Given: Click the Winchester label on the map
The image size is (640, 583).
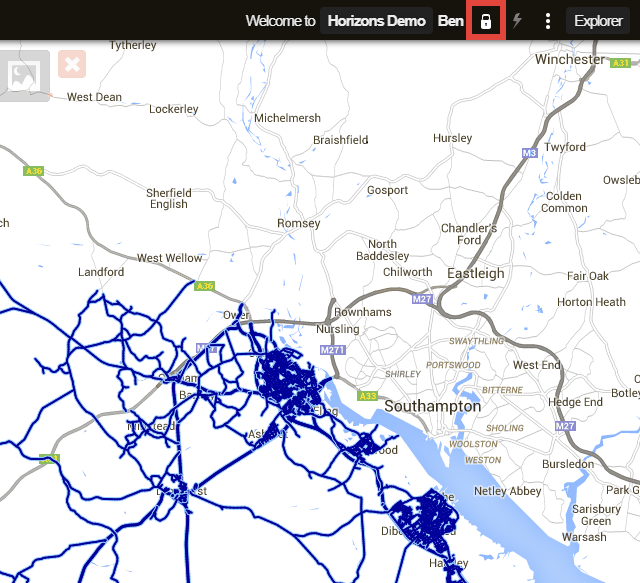Looking at the screenshot, I should coord(570,59).
